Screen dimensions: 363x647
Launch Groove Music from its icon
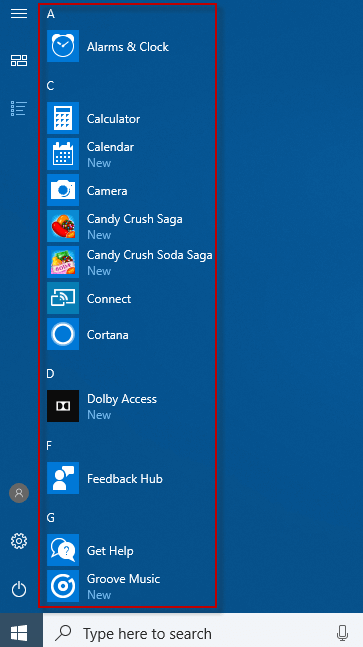[x=63, y=586]
